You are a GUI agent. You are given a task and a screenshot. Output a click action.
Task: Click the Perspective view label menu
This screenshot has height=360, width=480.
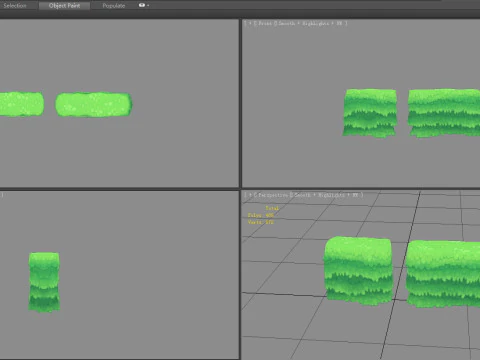pos(273,195)
